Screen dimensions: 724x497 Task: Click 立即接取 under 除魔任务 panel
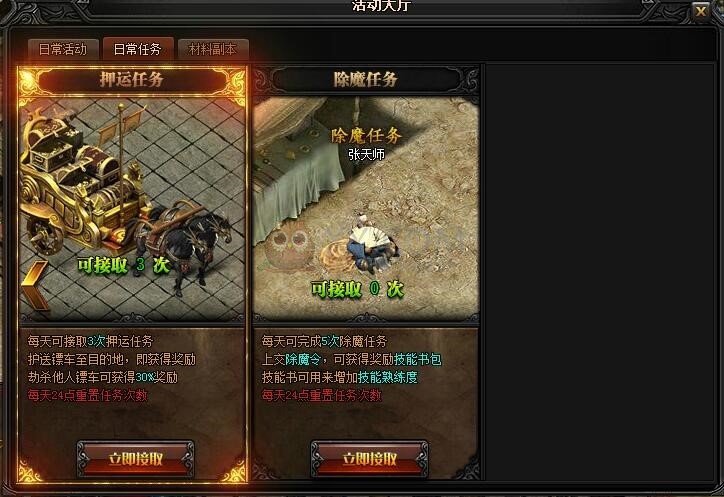pyautogui.click(x=369, y=458)
